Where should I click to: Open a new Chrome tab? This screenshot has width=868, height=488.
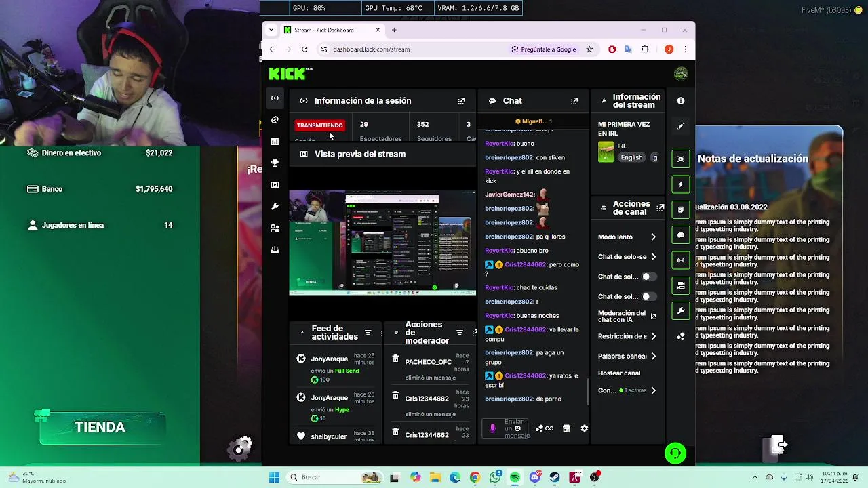click(394, 30)
